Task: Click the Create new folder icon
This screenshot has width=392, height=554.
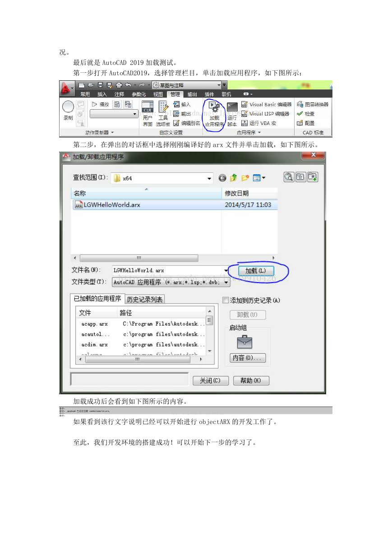Action: pyautogui.click(x=245, y=178)
